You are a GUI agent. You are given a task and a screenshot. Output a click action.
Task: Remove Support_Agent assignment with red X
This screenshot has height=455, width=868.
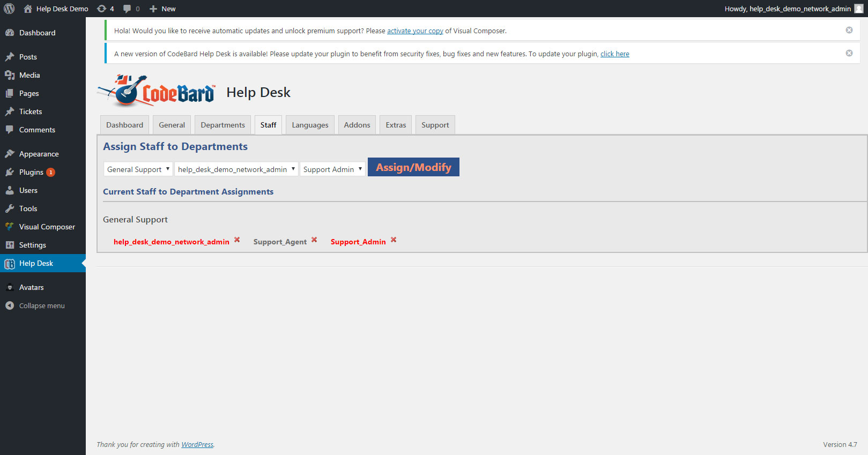pyautogui.click(x=314, y=240)
